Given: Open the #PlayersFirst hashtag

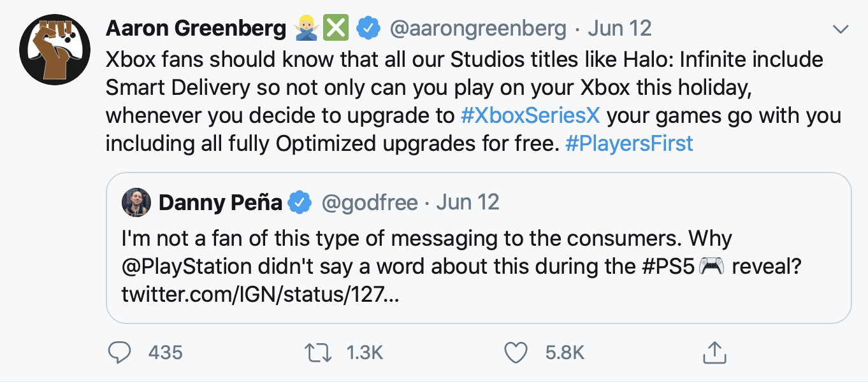Looking at the screenshot, I should click(629, 143).
